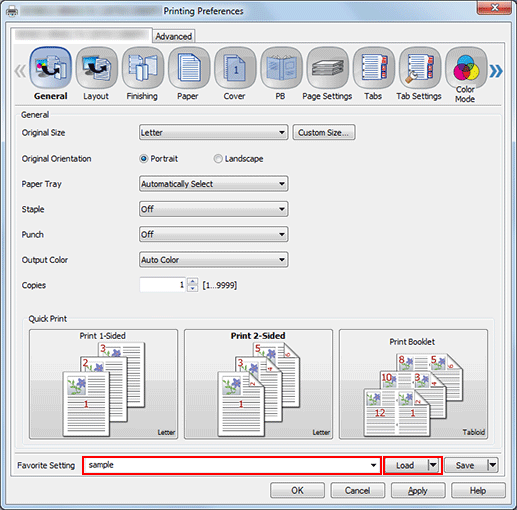Click the Apply button
This screenshot has height=510, width=517.
pyautogui.click(x=418, y=490)
